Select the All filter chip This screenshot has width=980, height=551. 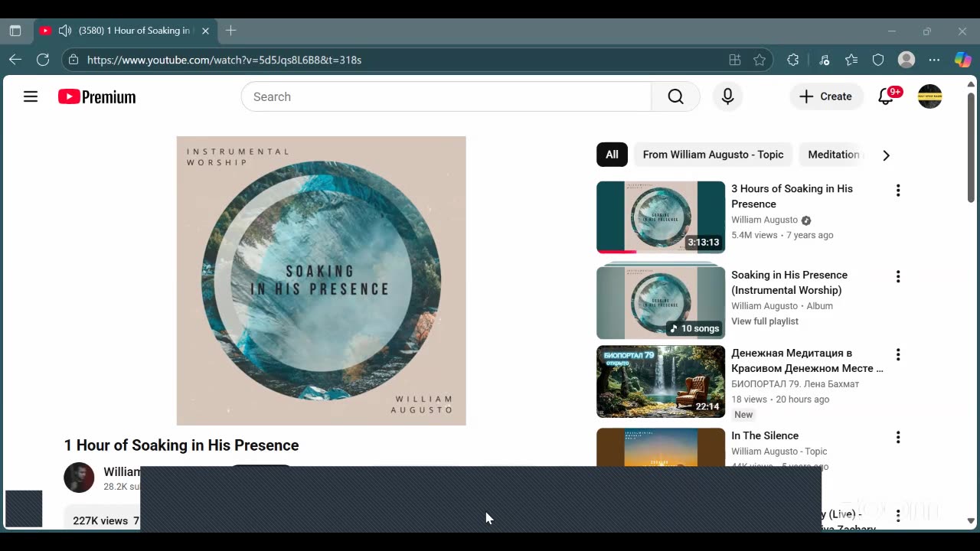pos(612,155)
